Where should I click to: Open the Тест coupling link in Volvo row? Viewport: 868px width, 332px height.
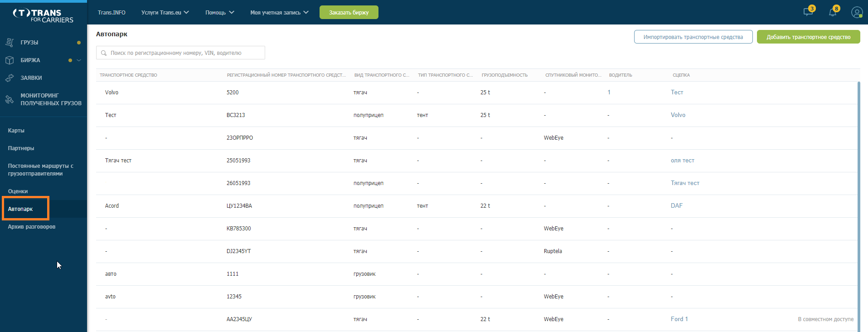pos(677,93)
